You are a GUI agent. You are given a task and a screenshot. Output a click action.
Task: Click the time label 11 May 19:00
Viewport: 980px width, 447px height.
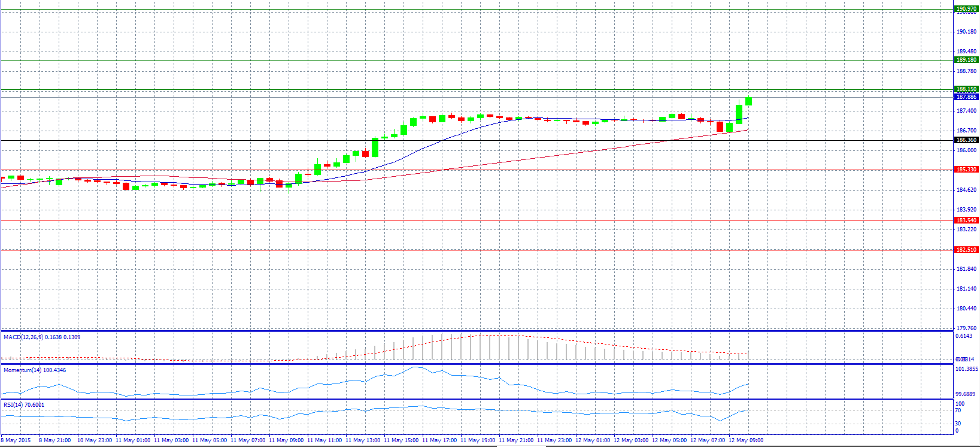pos(477,440)
